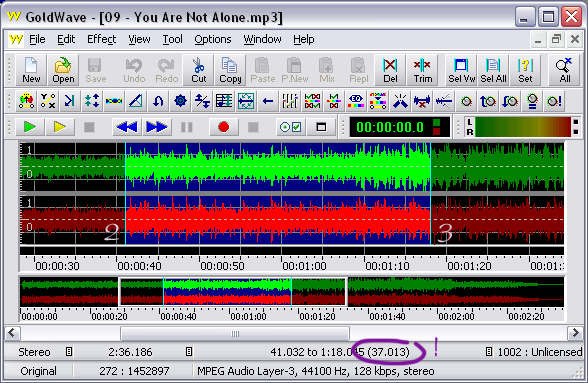Click the scrollbar left arrow
The width and height of the screenshot is (588, 383).
point(12,333)
